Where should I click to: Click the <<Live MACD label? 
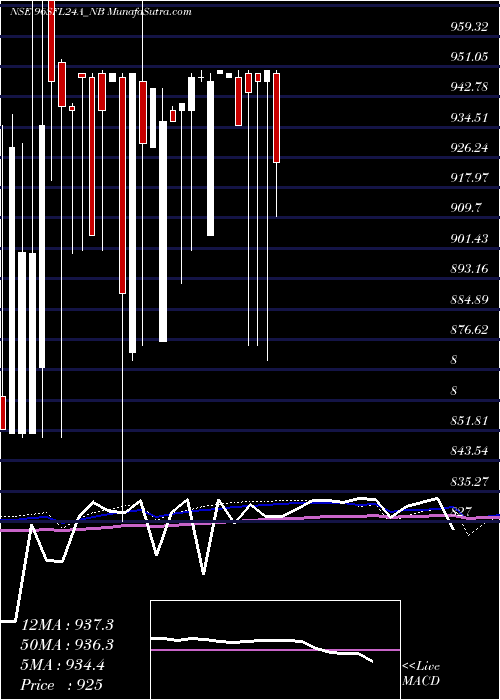pyautogui.click(x=421, y=674)
